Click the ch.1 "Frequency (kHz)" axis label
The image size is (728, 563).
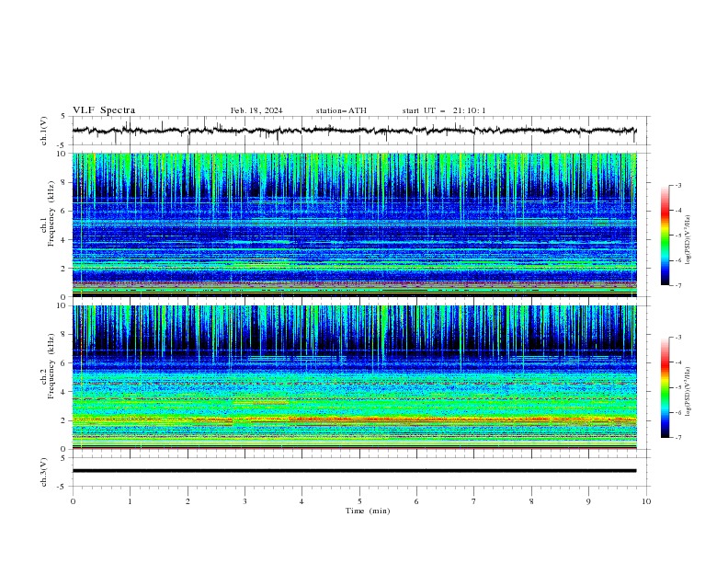tap(51, 214)
